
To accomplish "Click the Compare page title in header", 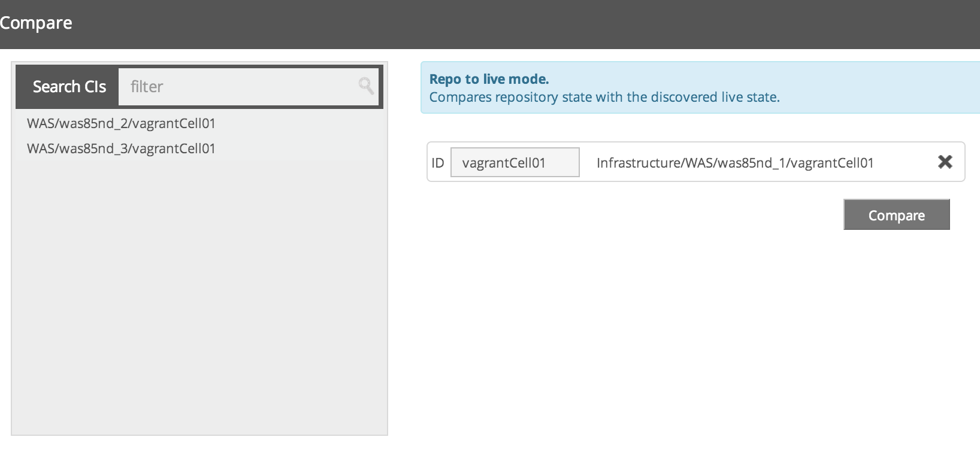I will 36,23.
